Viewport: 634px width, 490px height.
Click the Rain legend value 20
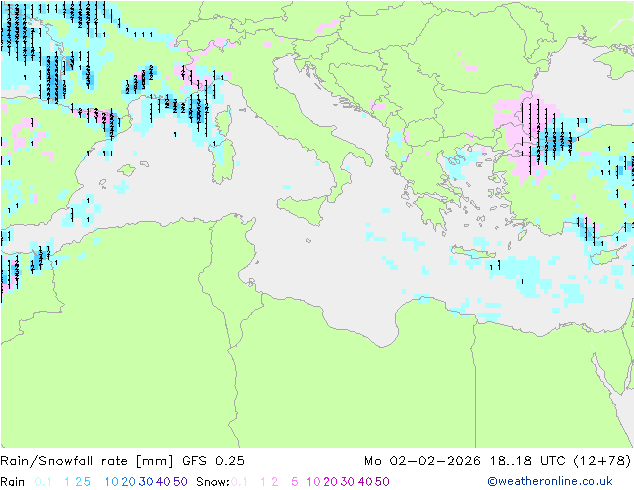[129, 482]
